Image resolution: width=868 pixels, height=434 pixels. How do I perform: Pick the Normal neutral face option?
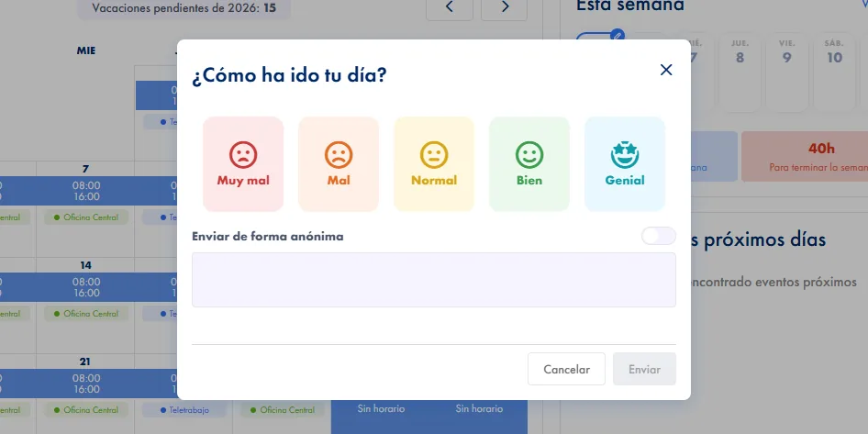pos(433,164)
